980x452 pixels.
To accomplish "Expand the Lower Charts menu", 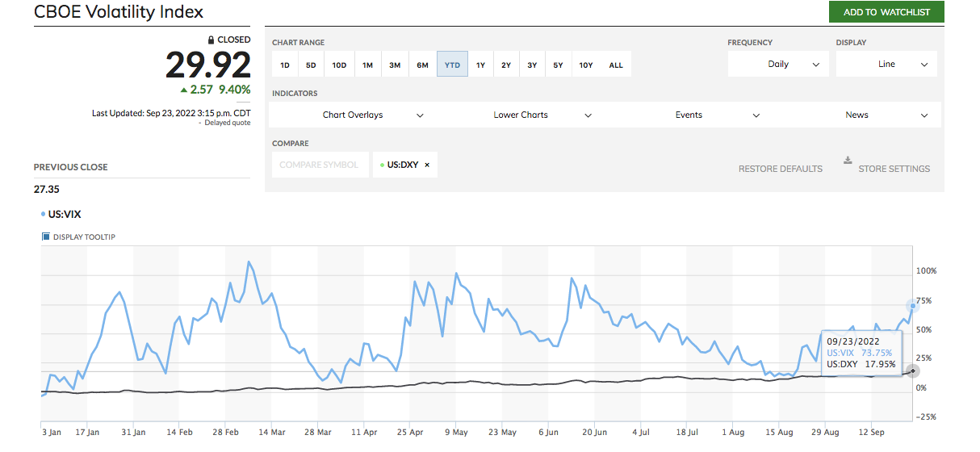I will click(542, 115).
